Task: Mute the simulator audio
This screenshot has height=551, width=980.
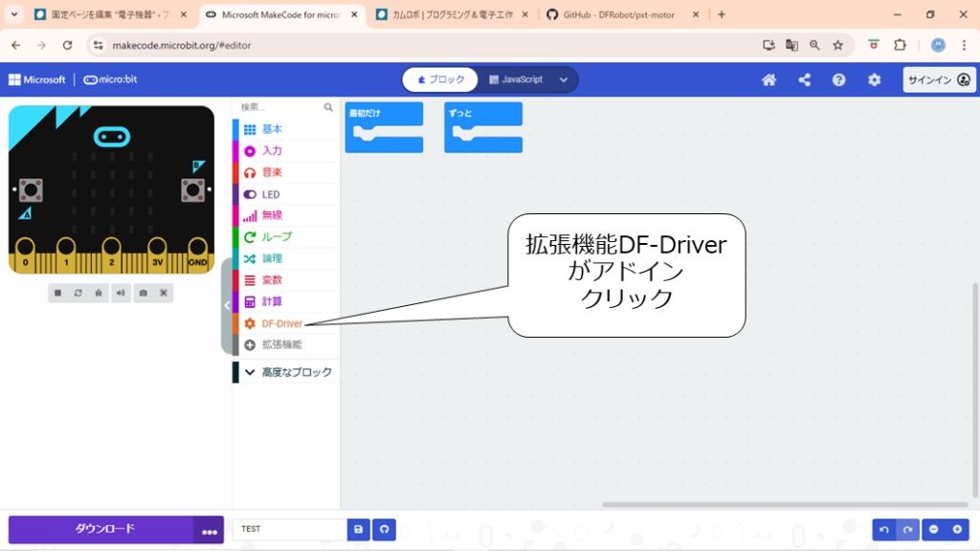Action: click(121, 293)
